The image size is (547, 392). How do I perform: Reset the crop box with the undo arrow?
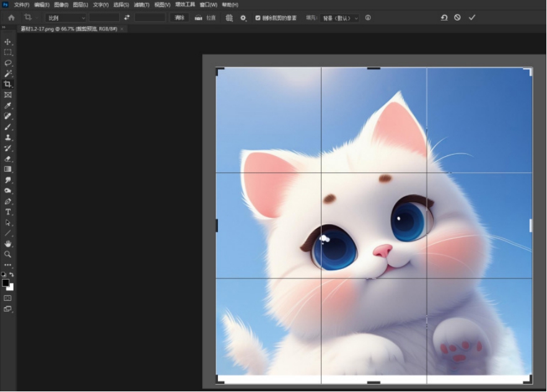coord(444,17)
